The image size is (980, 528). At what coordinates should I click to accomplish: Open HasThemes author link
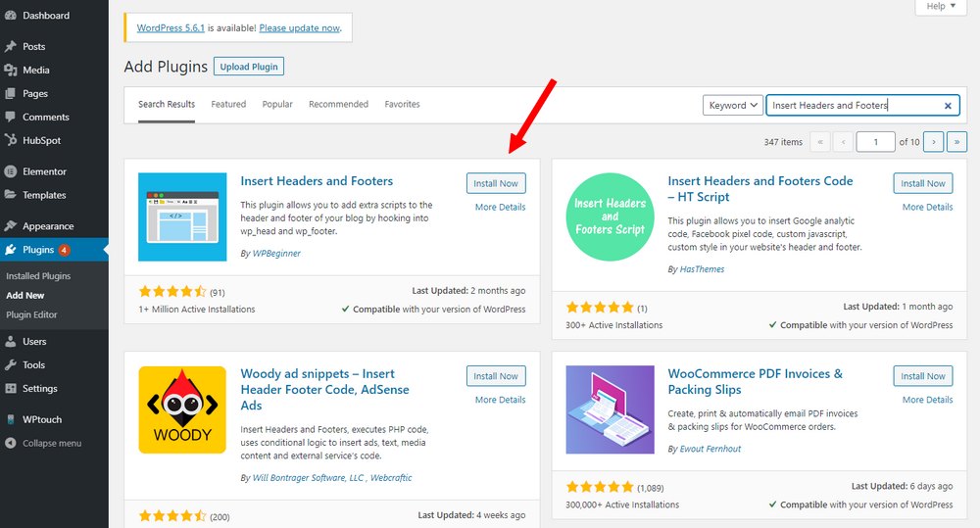pos(702,269)
